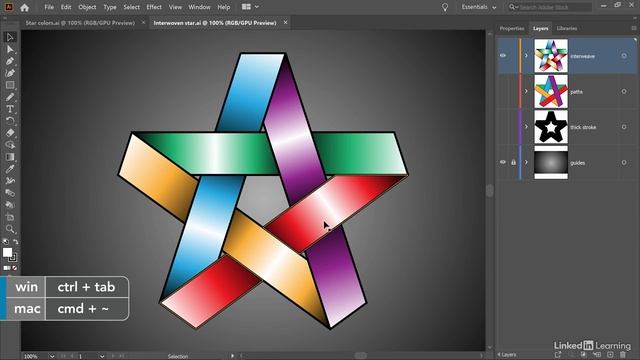The image size is (640, 360).
Task: Unlock the guides layer via lock icon
Action: point(513,162)
